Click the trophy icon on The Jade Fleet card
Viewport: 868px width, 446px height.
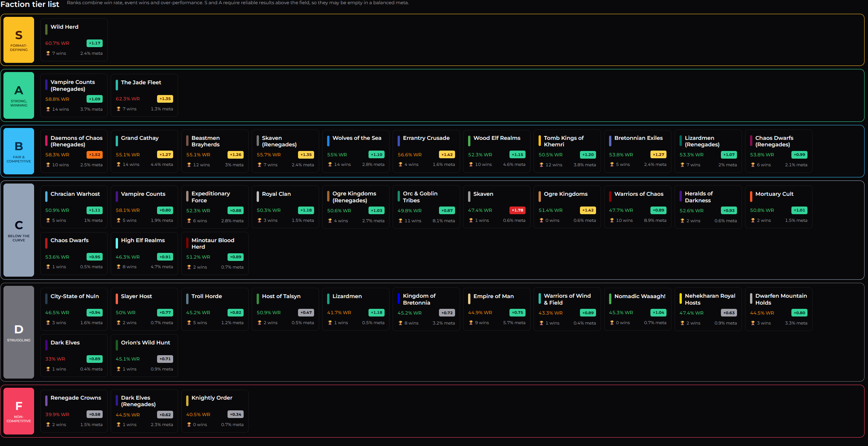[118, 109]
